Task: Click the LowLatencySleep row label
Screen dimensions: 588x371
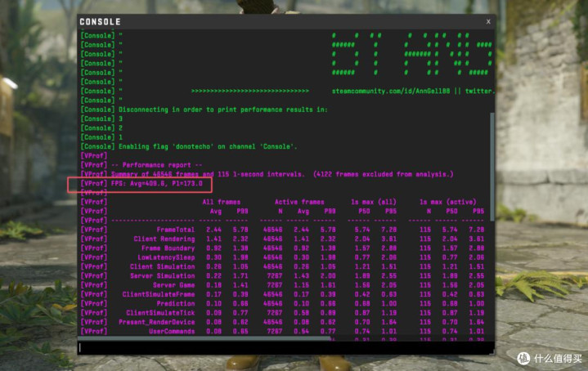Action: click(x=166, y=257)
